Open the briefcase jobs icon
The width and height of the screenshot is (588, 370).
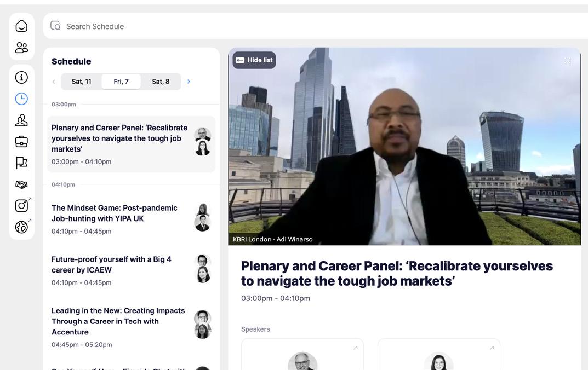pyautogui.click(x=21, y=142)
